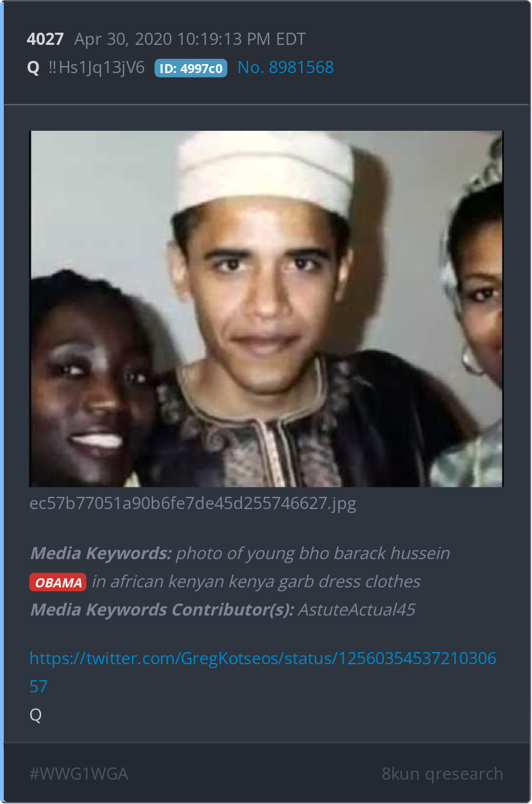The width and height of the screenshot is (532, 804).
Task: Click the red OBAMA tag
Action: click(x=58, y=582)
